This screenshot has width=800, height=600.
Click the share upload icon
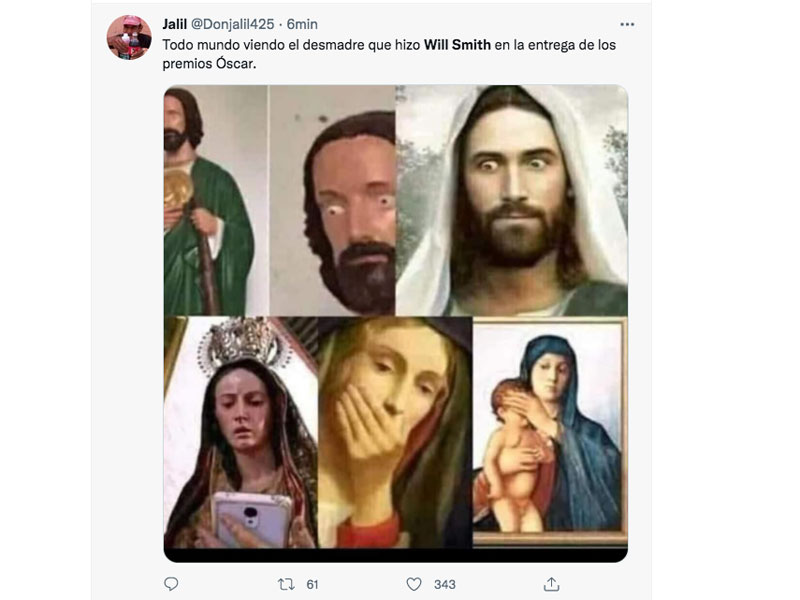pyautogui.click(x=551, y=584)
